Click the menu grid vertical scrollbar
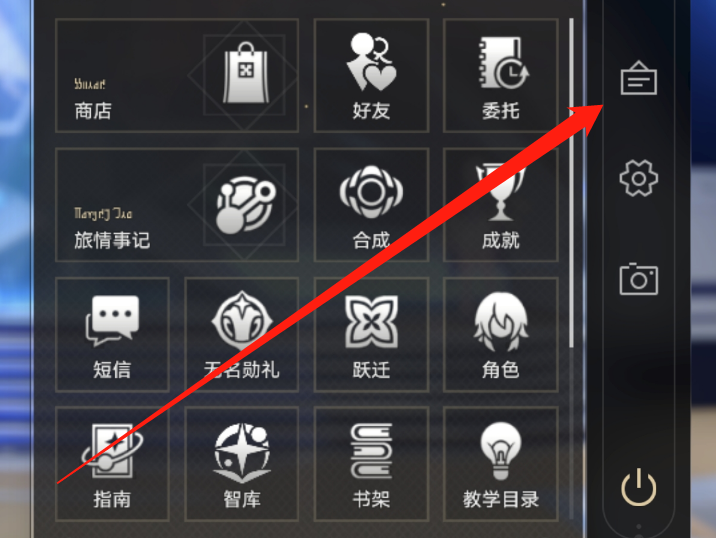 pos(572,183)
